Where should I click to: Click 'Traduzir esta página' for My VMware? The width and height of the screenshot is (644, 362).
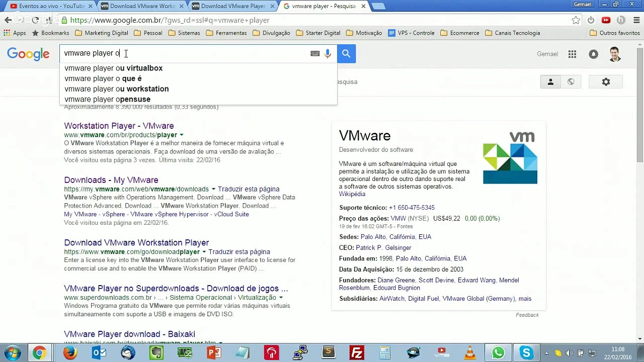(x=249, y=190)
